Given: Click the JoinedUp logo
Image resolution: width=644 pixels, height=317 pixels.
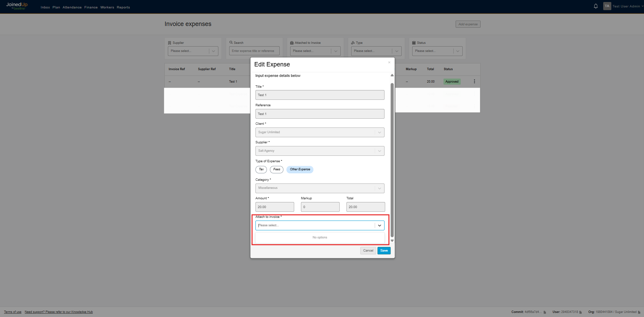Looking at the screenshot, I should point(17,6).
